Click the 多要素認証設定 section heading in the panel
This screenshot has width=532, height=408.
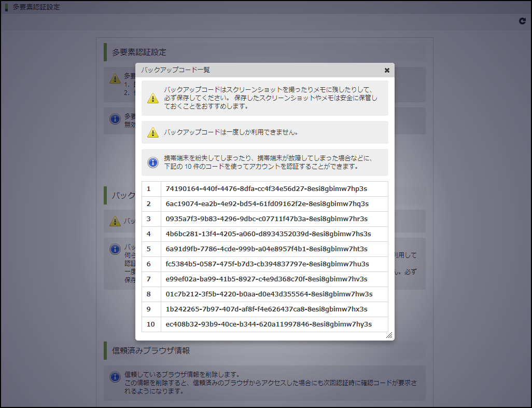[139, 52]
